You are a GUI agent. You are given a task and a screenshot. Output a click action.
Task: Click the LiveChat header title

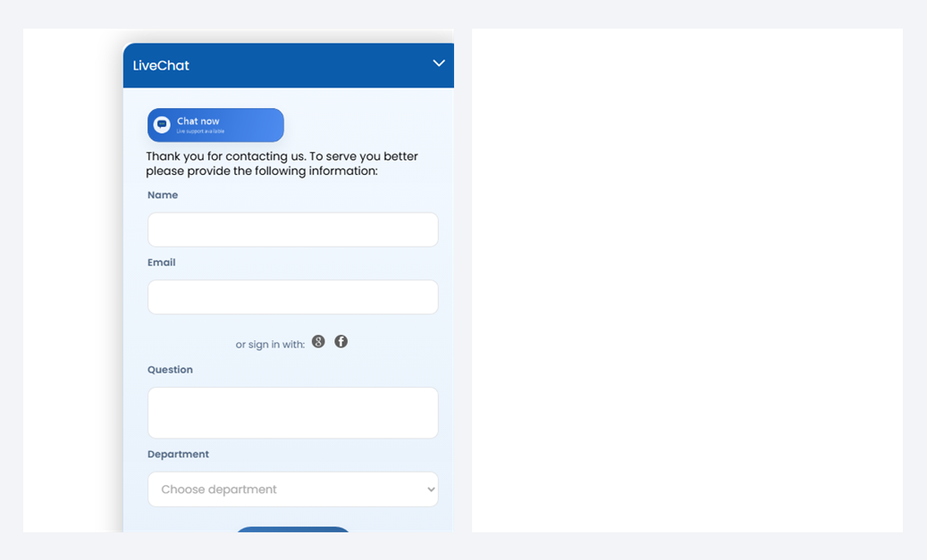click(x=161, y=65)
